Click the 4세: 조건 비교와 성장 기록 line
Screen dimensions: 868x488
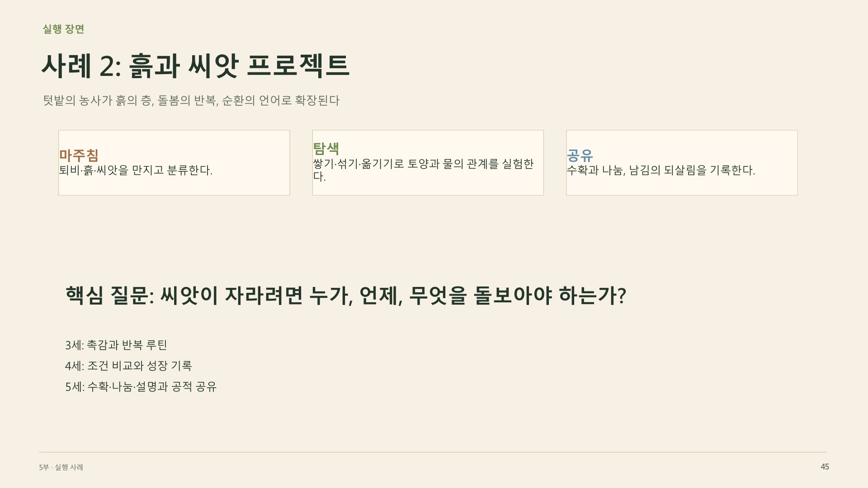(x=128, y=366)
